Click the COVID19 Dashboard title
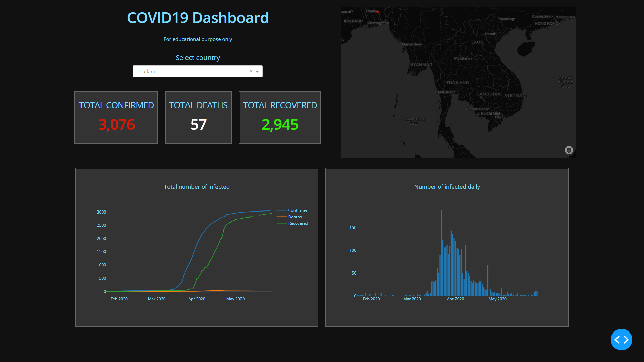 [198, 18]
